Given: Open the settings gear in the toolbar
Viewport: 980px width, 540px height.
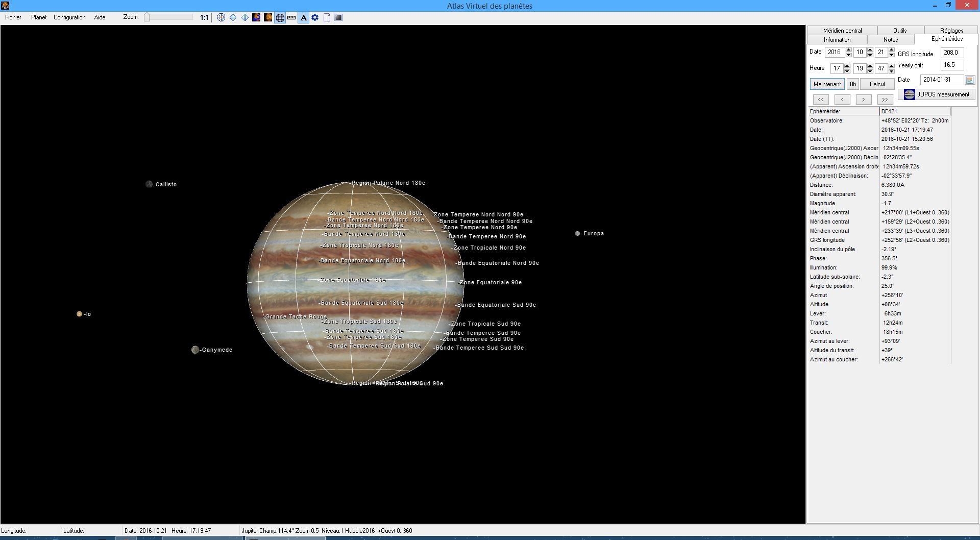Looking at the screenshot, I should (x=315, y=17).
